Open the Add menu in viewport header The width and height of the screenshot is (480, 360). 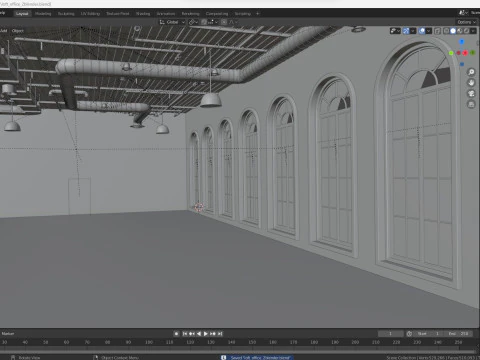tap(3, 31)
